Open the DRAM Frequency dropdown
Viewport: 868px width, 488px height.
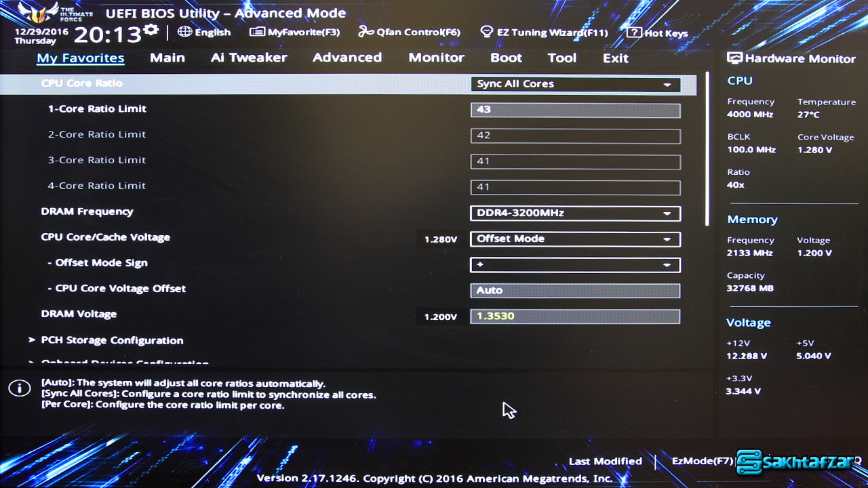(574, 213)
